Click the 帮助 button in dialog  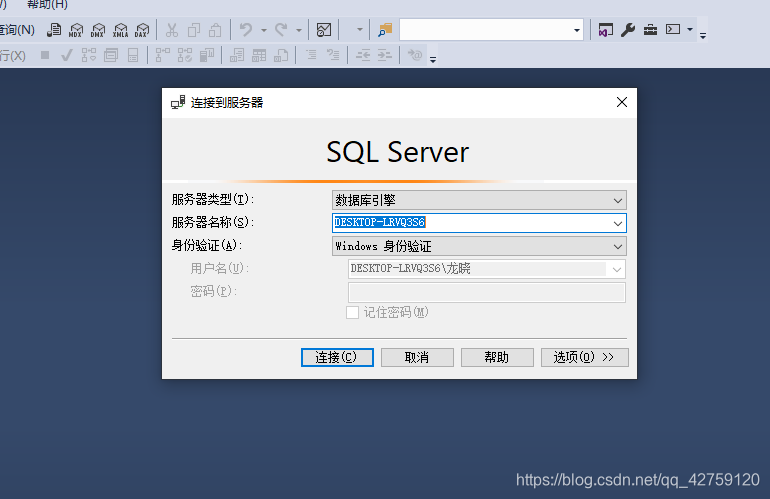[x=497, y=357]
